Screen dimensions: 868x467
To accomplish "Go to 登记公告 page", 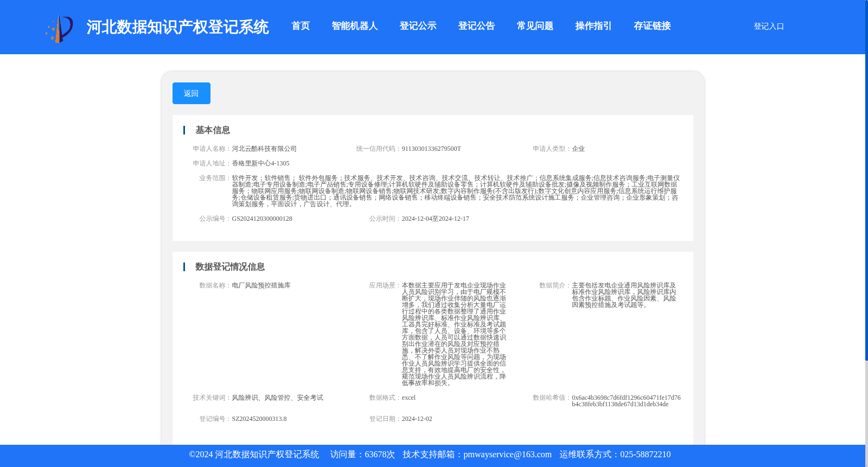I will tap(476, 26).
